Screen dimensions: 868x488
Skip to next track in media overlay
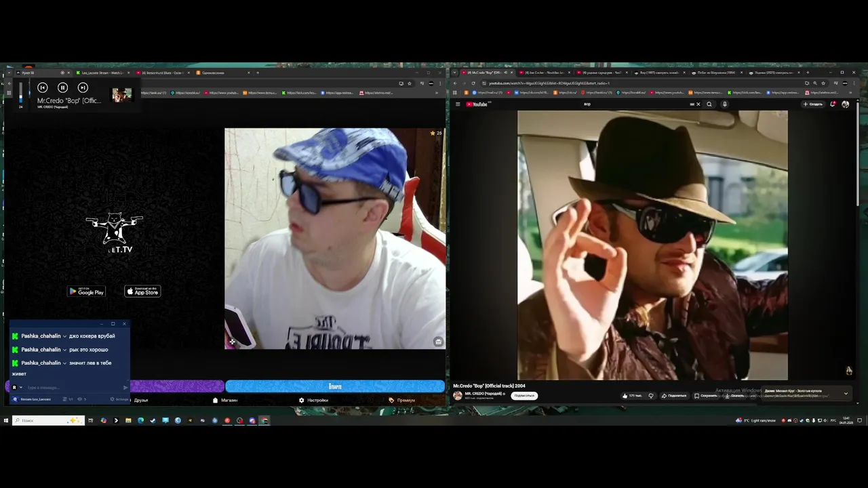83,87
